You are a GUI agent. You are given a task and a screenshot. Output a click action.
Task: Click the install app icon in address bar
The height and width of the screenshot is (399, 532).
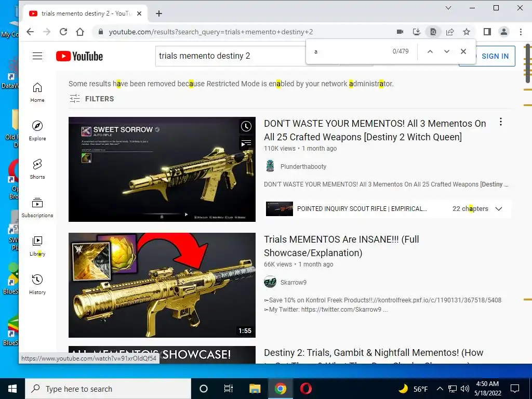click(x=417, y=32)
